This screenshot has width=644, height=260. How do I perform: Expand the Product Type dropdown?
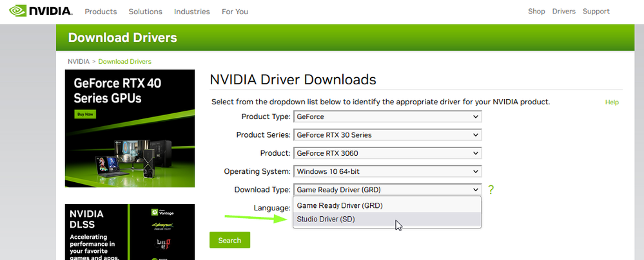387,117
